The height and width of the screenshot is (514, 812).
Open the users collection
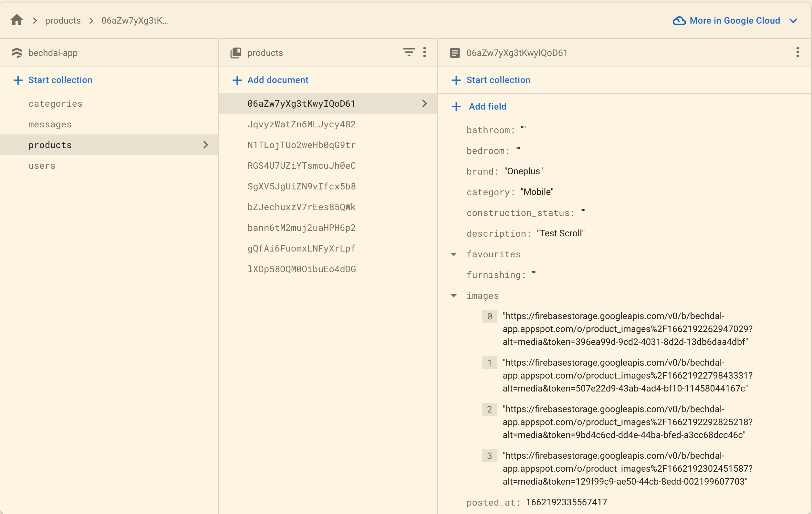click(x=42, y=166)
